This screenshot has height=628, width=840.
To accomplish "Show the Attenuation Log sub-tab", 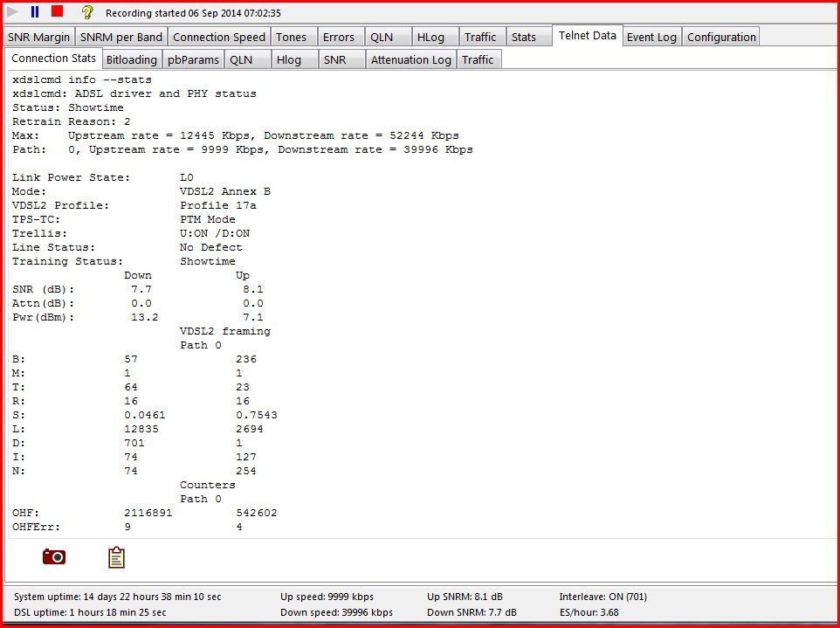I will click(411, 59).
